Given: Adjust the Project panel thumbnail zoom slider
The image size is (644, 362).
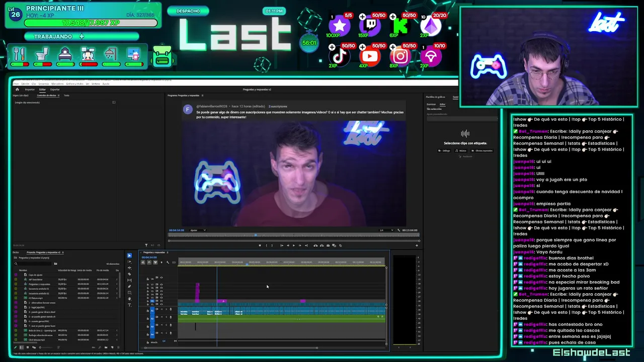Looking at the screenshot, I should (x=46, y=347).
